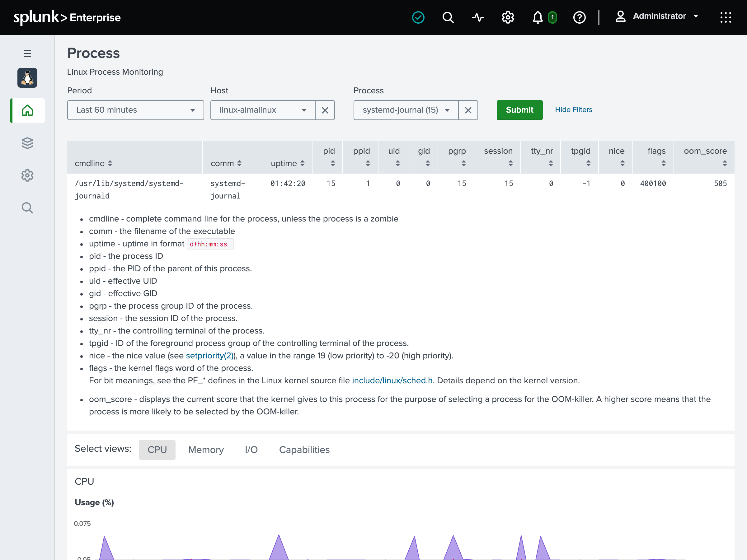Switch to the Capabilities view
Image resolution: width=747 pixels, height=560 pixels.
(x=304, y=450)
